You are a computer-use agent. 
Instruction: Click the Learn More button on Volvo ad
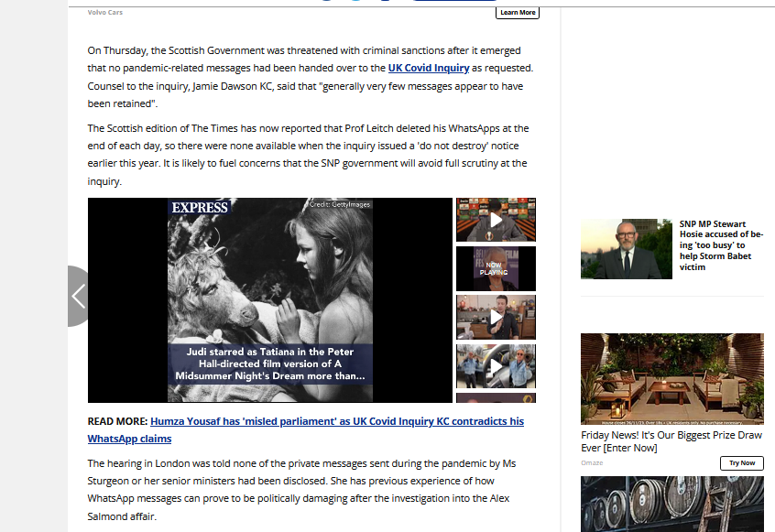[517, 12]
